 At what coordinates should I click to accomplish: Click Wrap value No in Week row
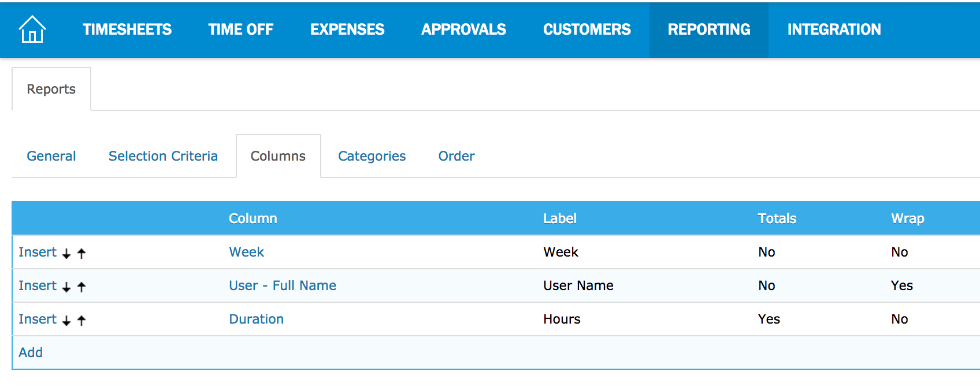pos(900,252)
